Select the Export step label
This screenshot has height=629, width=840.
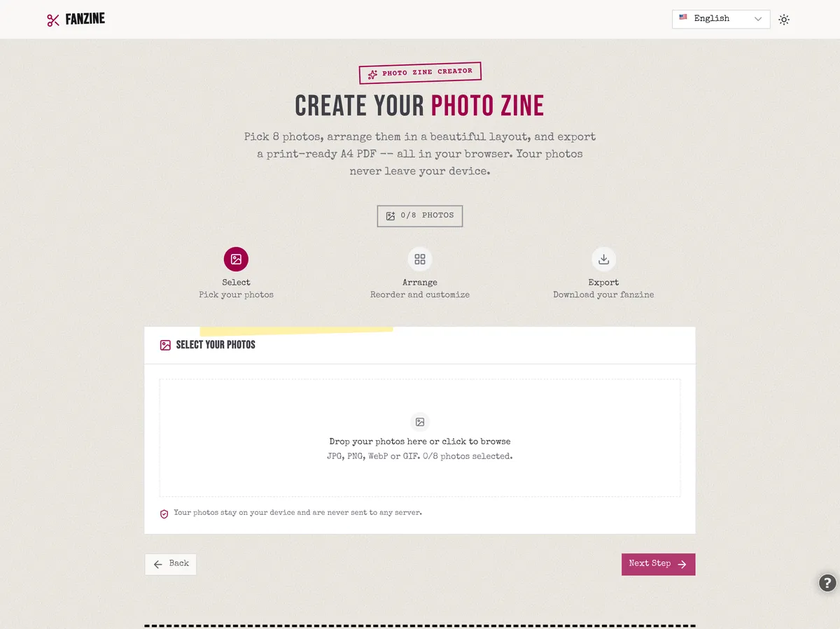tap(603, 283)
